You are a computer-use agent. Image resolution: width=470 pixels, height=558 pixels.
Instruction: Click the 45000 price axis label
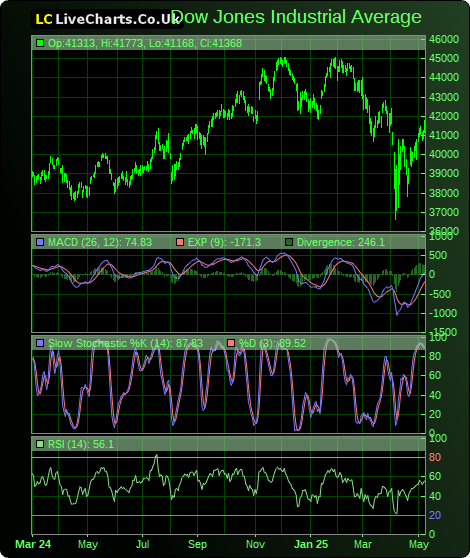click(x=444, y=58)
